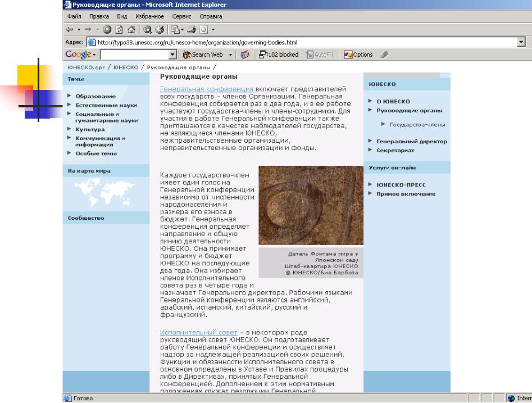This screenshot has height=403, width=532.
Task: Open the address bar dropdown arrow
Action: (x=521, y=42)
